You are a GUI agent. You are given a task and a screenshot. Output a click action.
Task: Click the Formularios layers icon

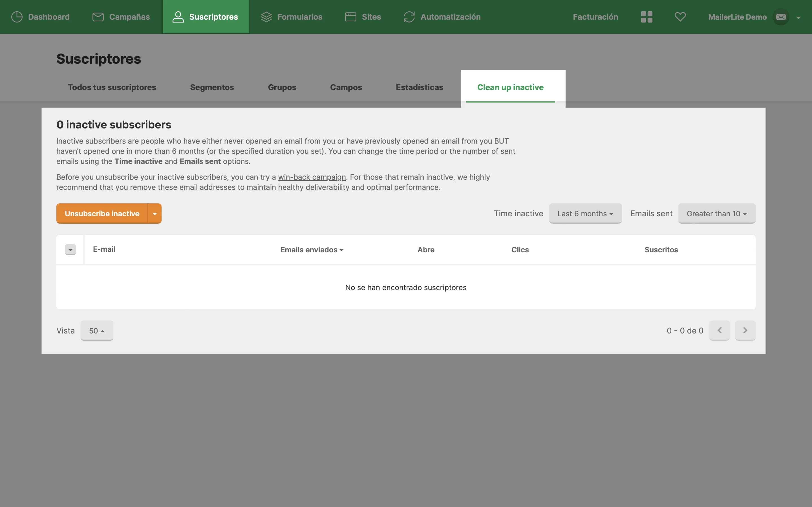[x=266, y=17]
